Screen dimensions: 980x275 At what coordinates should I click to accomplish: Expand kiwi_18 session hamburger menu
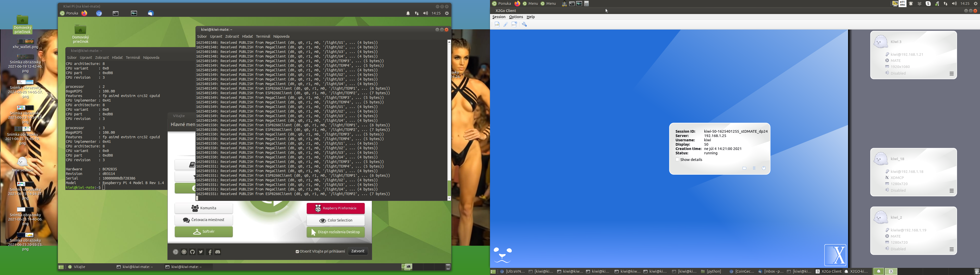(x=951, y=191)
